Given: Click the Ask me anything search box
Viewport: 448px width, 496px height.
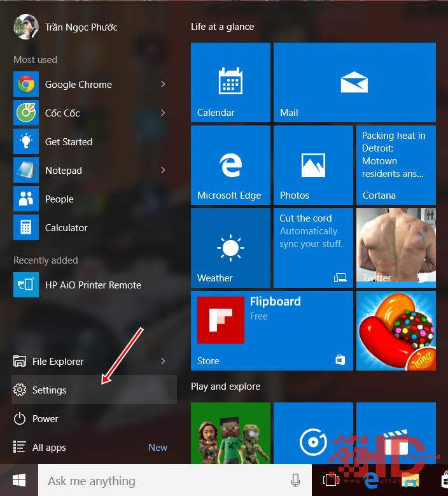Looking at the screenshot, I should tap(175, 480).
